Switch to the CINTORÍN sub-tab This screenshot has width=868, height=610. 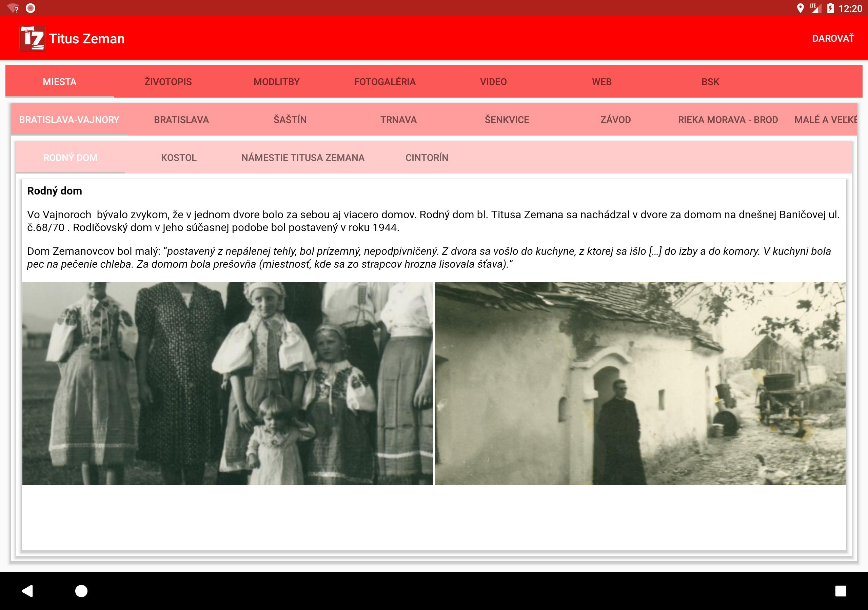427,158
